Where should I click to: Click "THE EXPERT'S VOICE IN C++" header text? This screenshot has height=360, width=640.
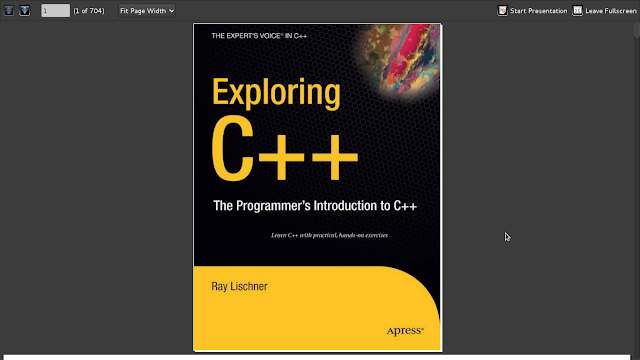tap(259, 36)
